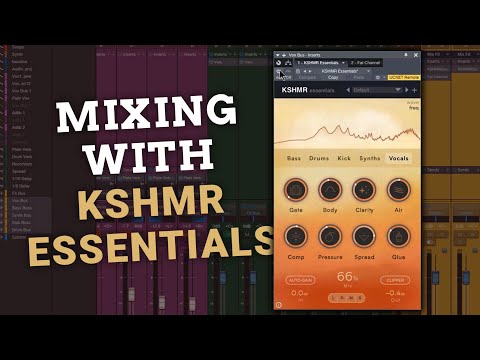Viewport: 480px width, 360px height.
Task: Toggle the AUTO-GAIN button
Action: [x=300, y=280]
